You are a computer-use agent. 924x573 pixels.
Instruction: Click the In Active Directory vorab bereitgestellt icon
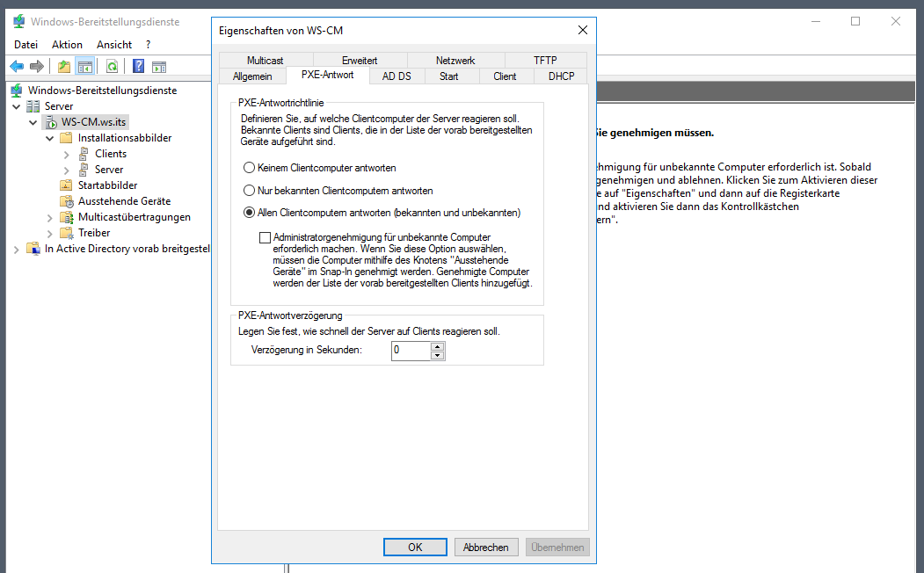click(33, 249)
